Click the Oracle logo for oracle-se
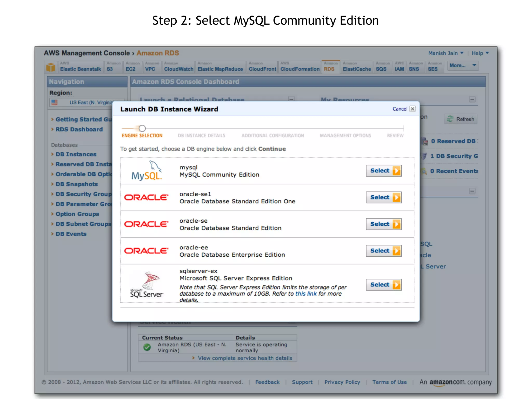The height and width of the screenshot is (399, 532). pyautogui.click(x=146, y=224)
